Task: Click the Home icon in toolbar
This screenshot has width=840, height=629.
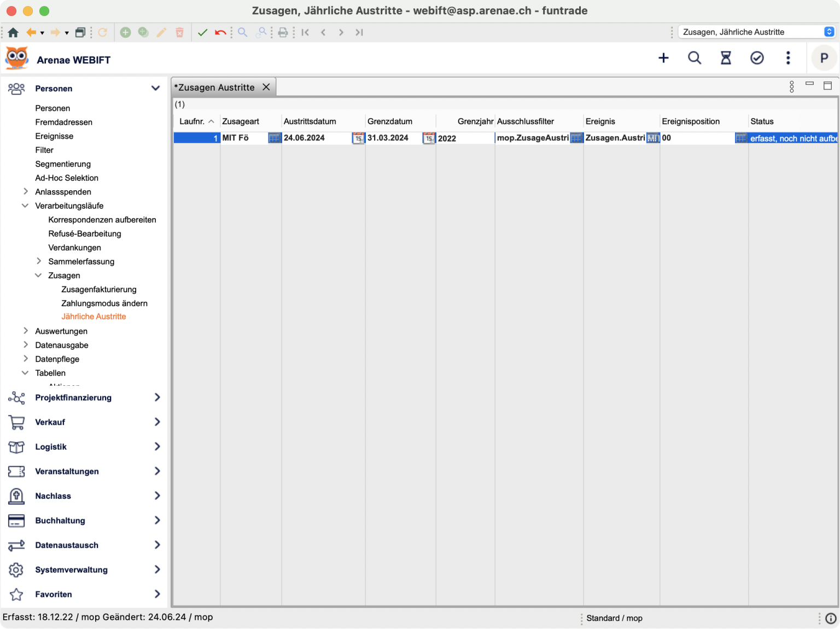Action: coord(13,33)
